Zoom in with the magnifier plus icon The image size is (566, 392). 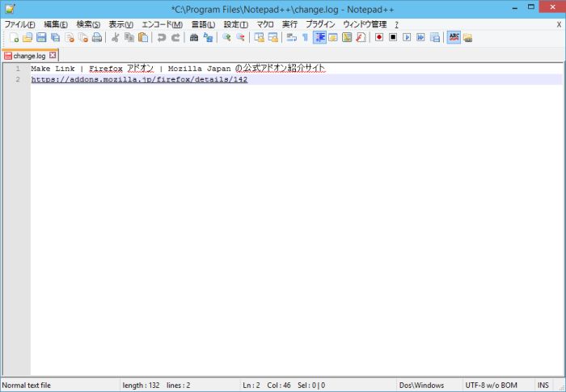click(226, 37)
